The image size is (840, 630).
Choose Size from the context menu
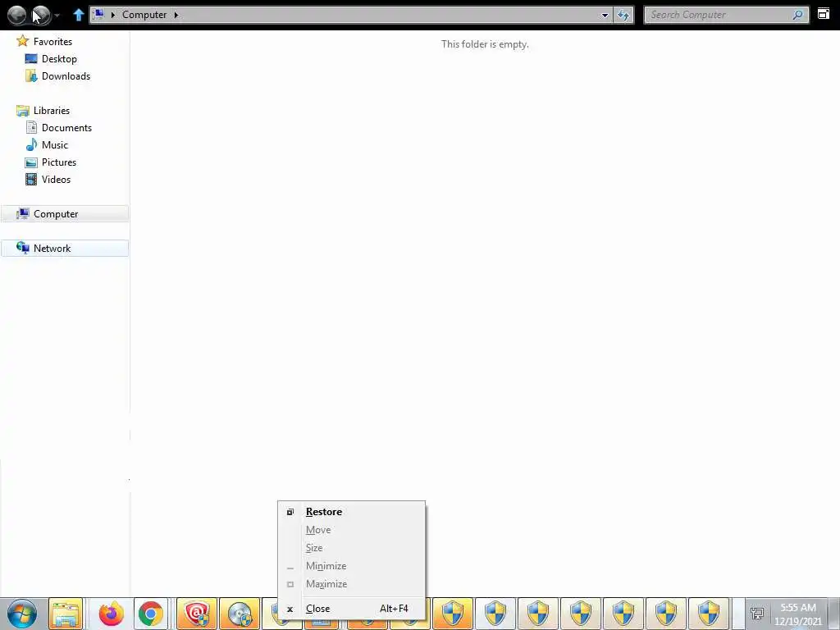tap(351, 547)
